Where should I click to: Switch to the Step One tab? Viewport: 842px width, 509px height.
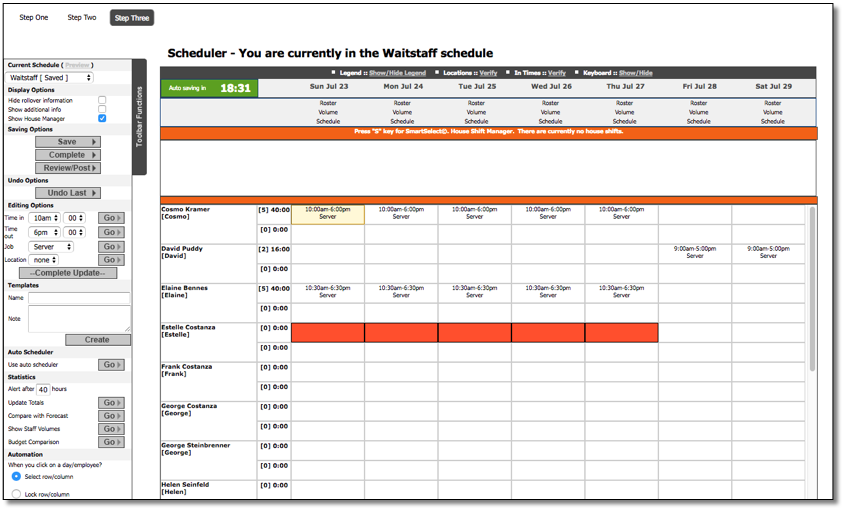click(x=33, y=18)
